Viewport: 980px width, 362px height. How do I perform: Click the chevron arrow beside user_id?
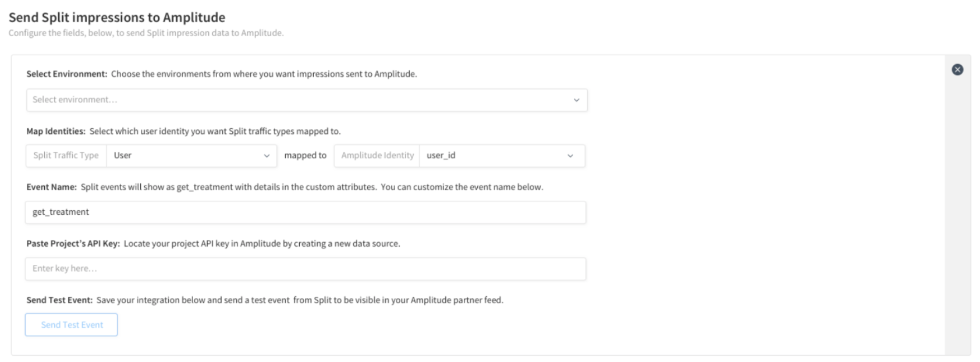click(570, 156)
